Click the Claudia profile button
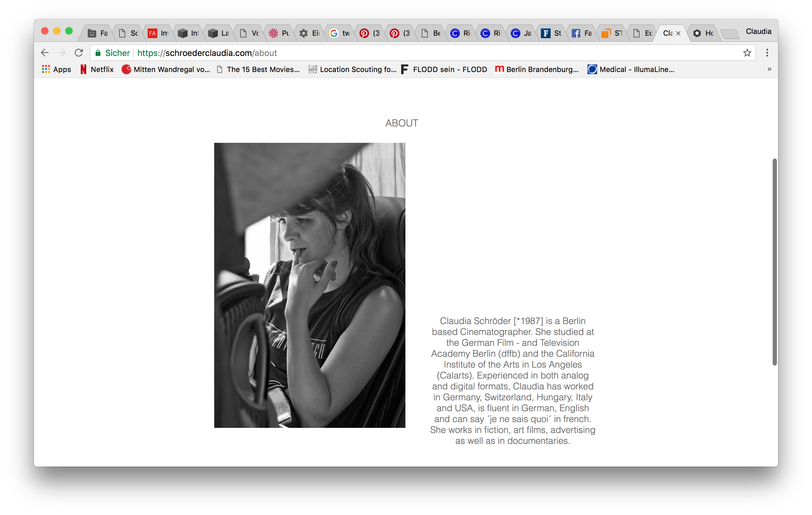The width and height of the screenshot is (812, 515). [x=758, y=31]
